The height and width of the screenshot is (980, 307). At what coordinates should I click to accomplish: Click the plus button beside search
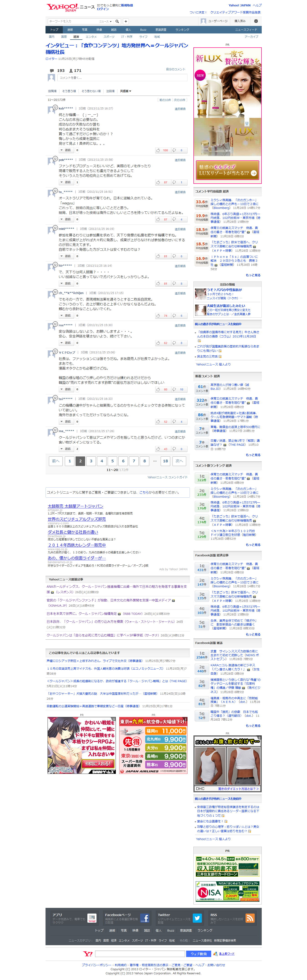(x=126, y=21)
